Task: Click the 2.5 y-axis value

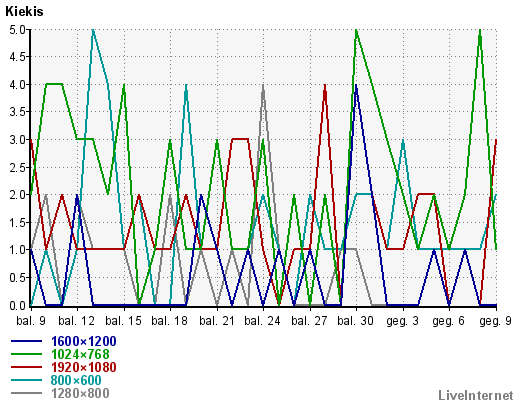Action: coord(17,167)
